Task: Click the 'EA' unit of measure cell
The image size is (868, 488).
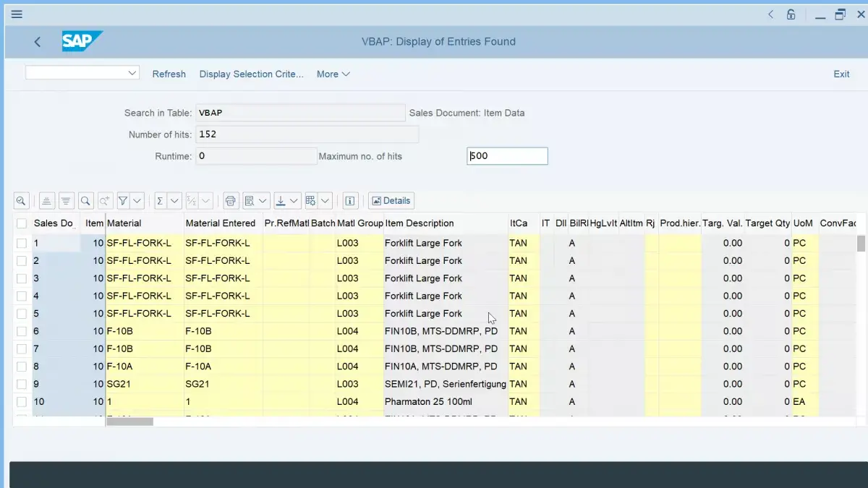Action: [804, 402]
